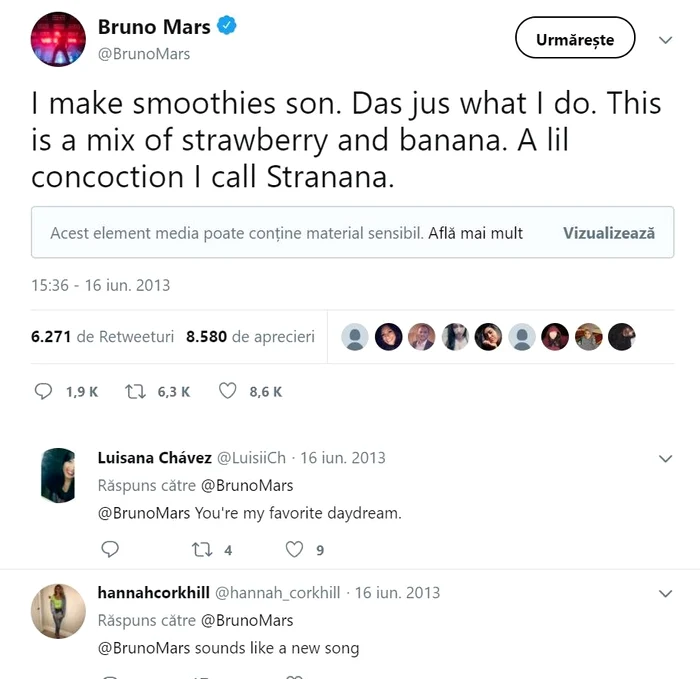Click the @BrunoMars handle under the name
Viewport: 700px width, 679px height.
144,54
